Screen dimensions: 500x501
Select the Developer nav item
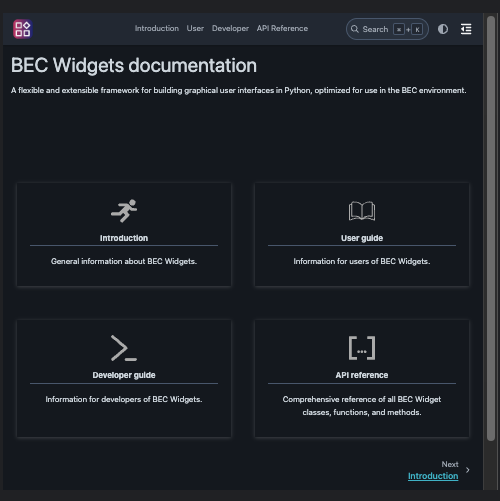[x=230, y=29]
